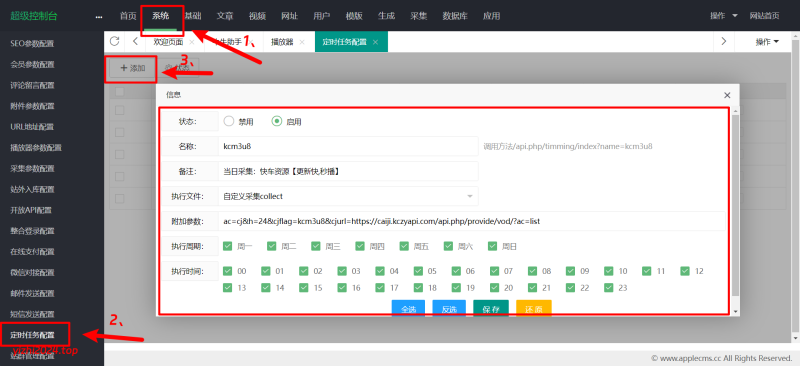
Task: Toggle the 12 hour checkbox
Action: point(685,271)
